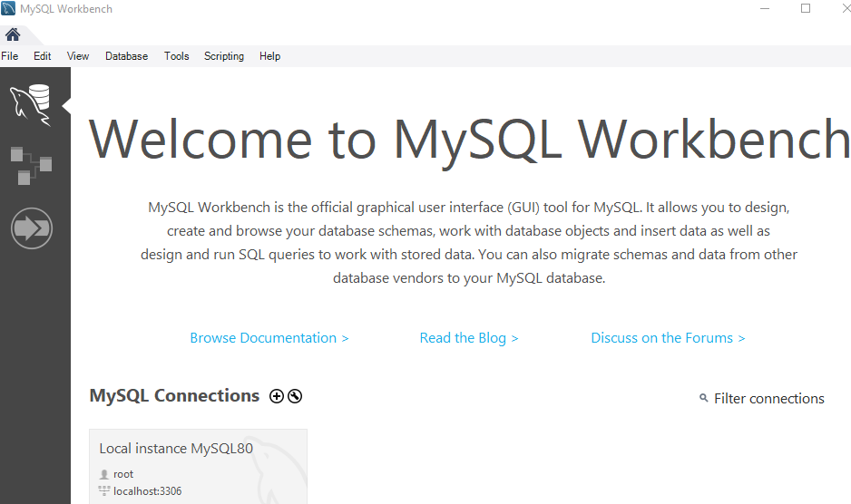Select MySQL Connections sidebar icon
The image size is (851, 504).
31,102
